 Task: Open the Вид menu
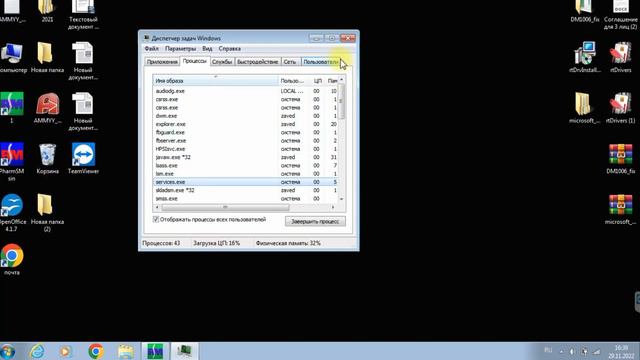tap(207, 49)
